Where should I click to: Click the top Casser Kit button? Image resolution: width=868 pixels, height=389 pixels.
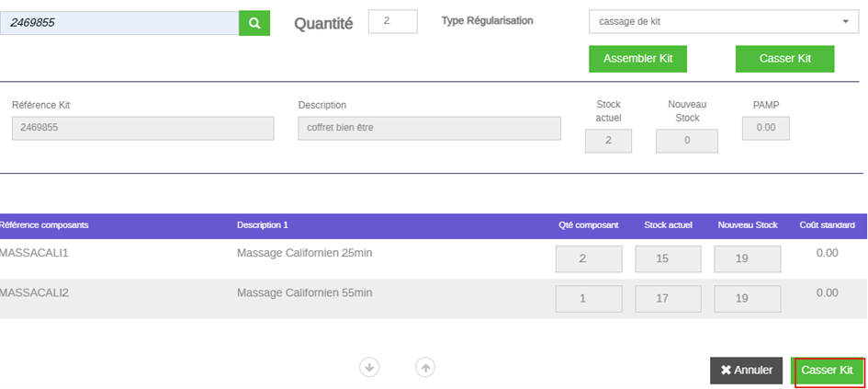pos(784,59)
